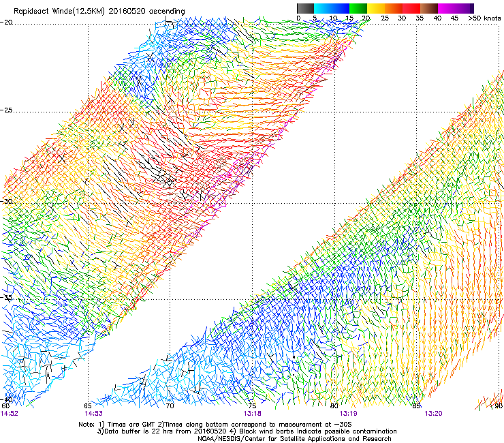This screenshot has height=443, width=504.
Task: Click the '-35' latitude axis label
Action: tap(6, 298)
